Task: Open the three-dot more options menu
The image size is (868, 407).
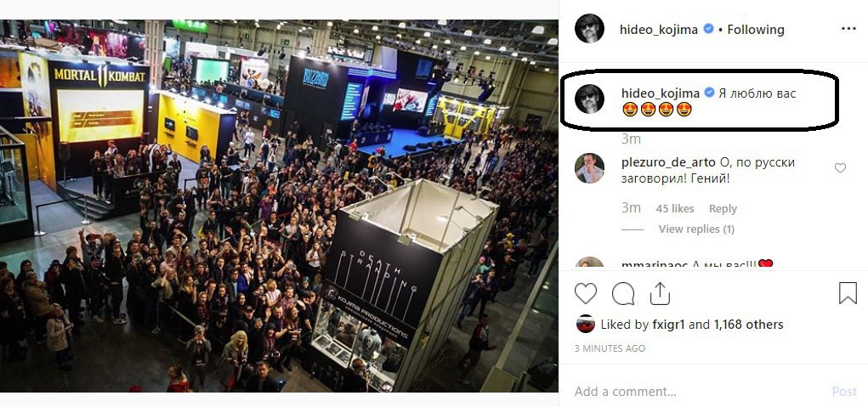Action: tap(848, 29)
